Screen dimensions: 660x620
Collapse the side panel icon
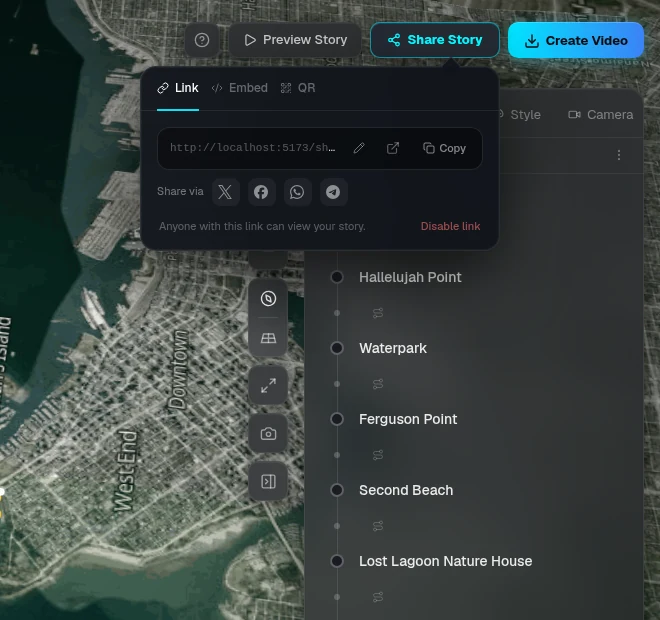click(x=269, y=482)
